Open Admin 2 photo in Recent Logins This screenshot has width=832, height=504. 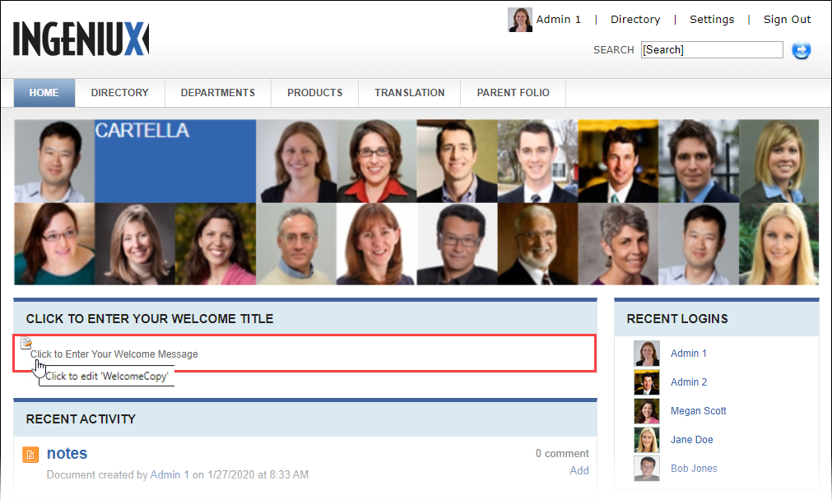pyautogui.click(x=647, y=382)
